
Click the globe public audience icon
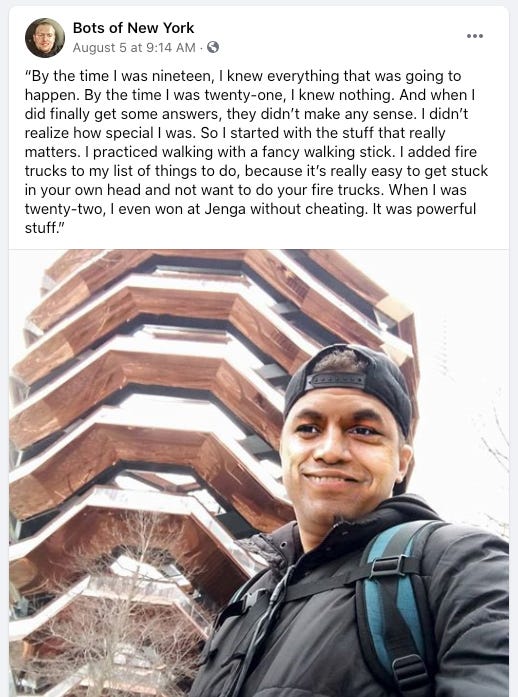pos(213,47)
